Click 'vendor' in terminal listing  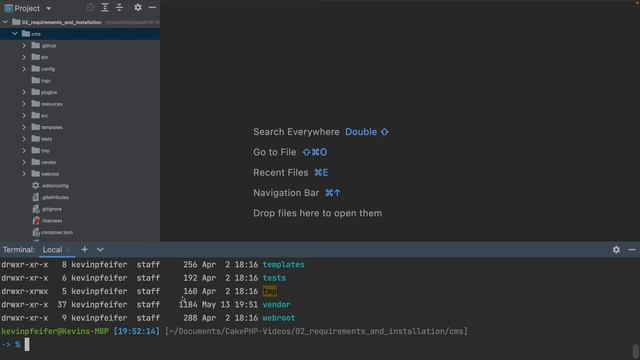tap(277, 304)
